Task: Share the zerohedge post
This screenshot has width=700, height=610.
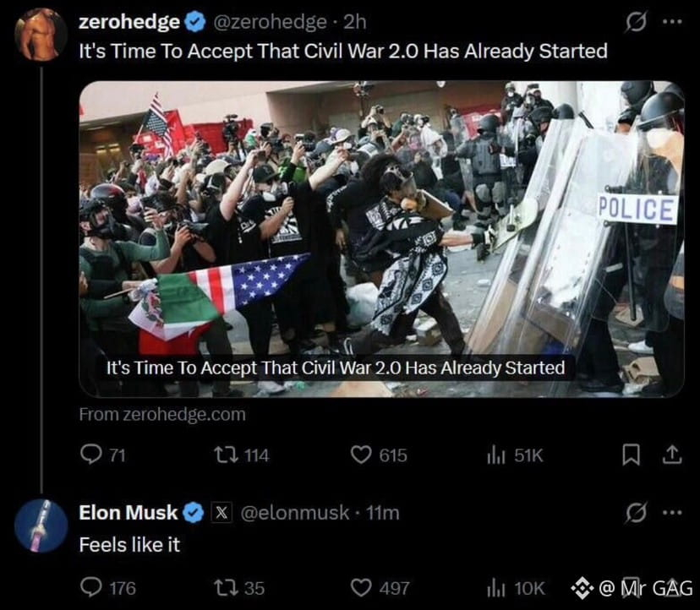Action: tap(672, 455)
